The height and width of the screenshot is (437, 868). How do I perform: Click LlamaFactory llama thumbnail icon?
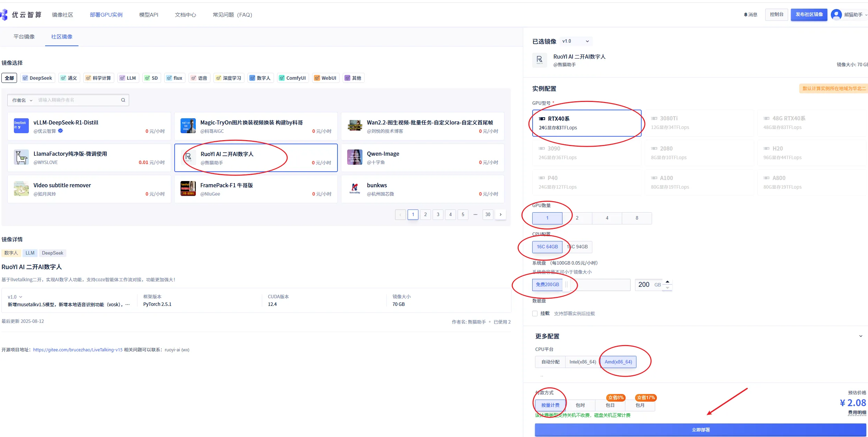[21, 157]
